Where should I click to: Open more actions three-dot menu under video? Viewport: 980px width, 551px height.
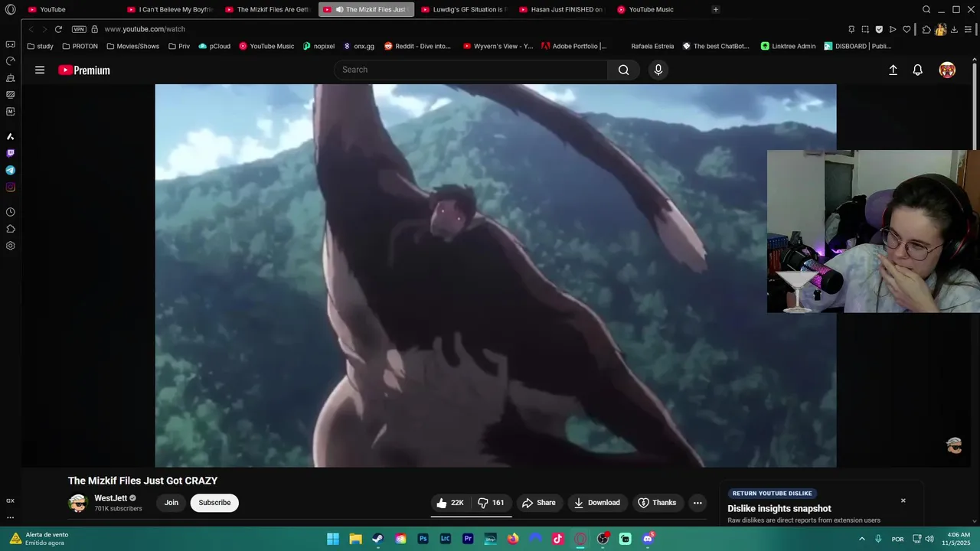697,503
